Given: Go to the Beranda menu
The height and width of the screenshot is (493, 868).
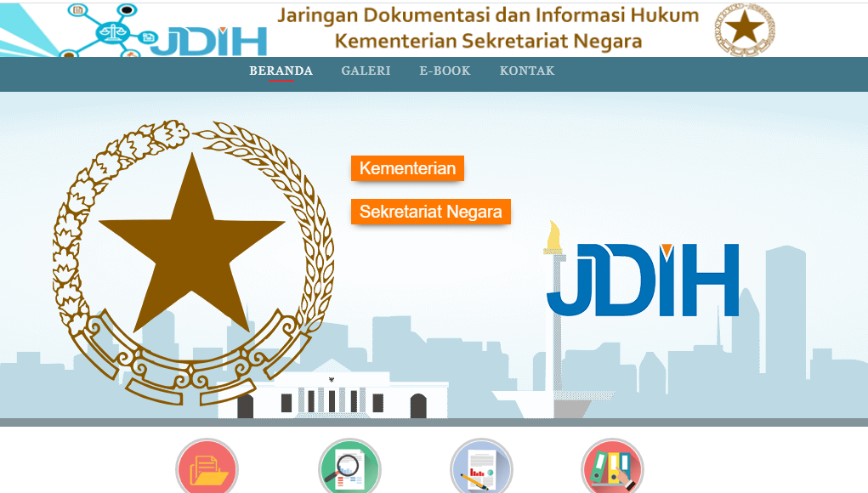Looking at the screenshot, I should click(281, 71).
